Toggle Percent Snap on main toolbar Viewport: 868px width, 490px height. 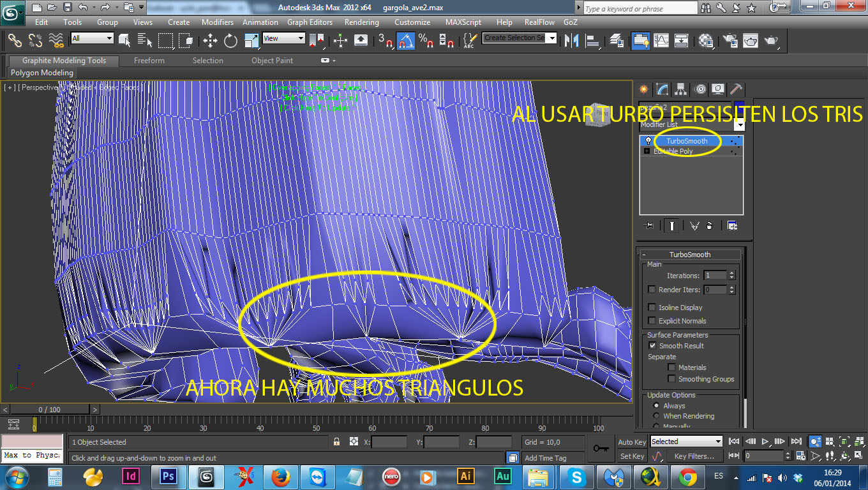click(x=426, y=40)
